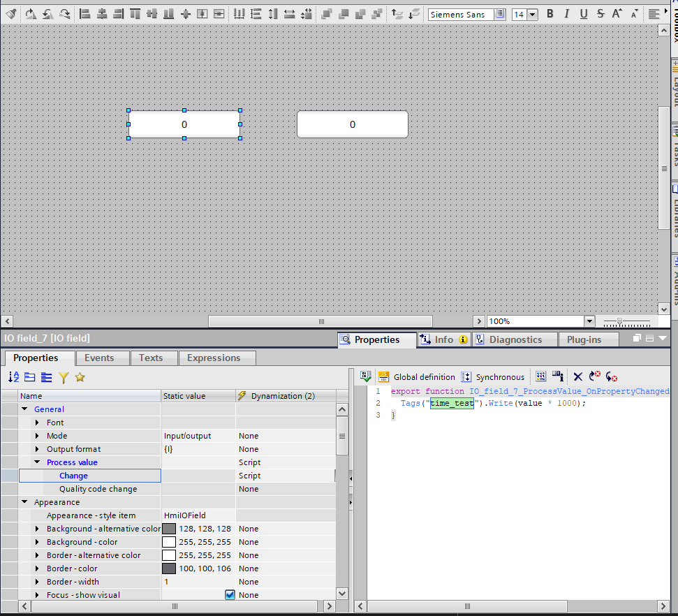The height and width of the screenshot is (616, 678).
Task: Click the format painter brush icon
Action: click(11, 14)
